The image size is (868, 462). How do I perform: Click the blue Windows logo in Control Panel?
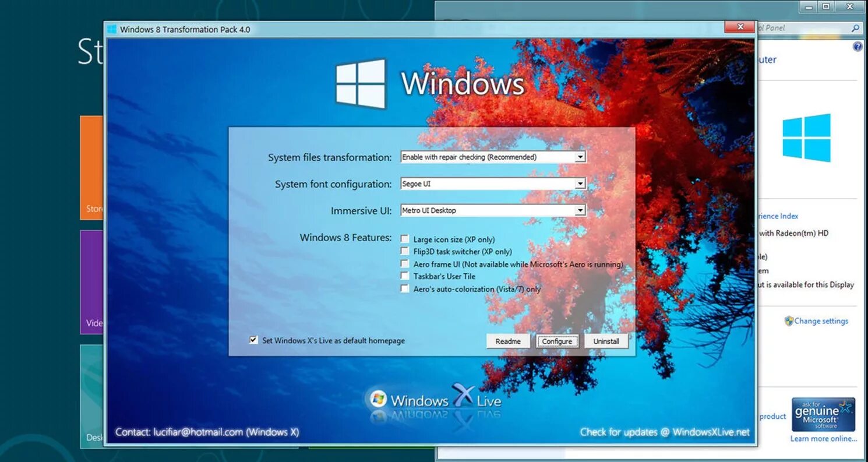click(806, 137)
